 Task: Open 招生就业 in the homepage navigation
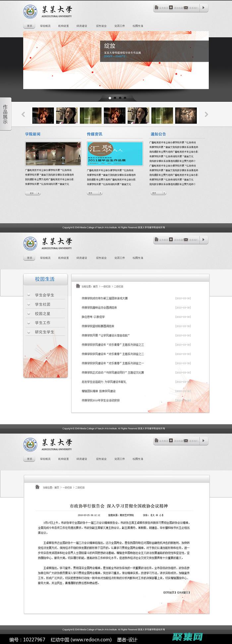click(101, 26)
